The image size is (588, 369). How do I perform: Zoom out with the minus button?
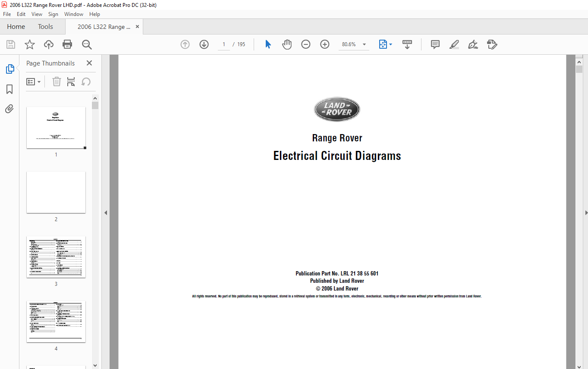[x=306, y=44]
